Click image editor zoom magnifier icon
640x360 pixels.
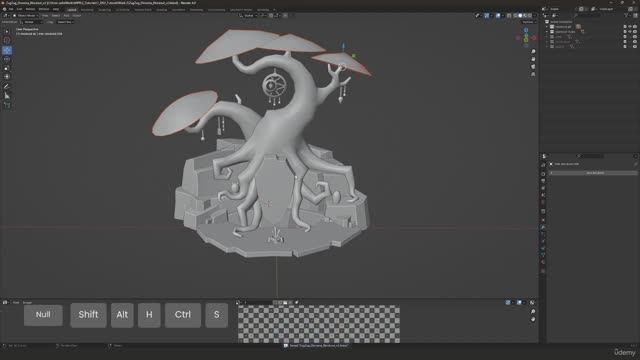533,312
